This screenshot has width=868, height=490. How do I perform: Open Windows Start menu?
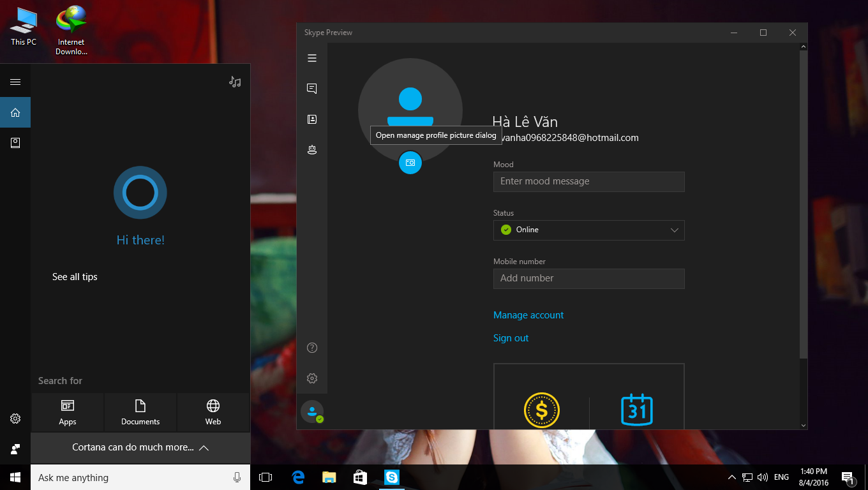(x=15, y=477)
